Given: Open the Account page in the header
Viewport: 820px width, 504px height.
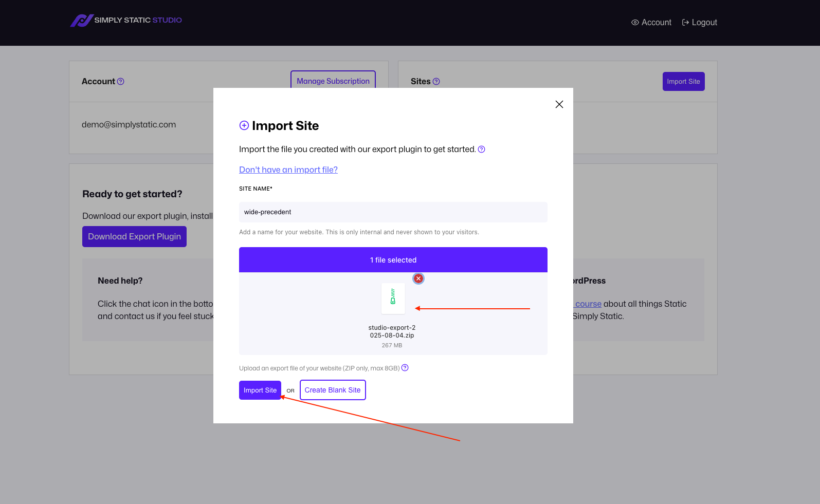Looking at the screenshot, I should click(651, 23).
